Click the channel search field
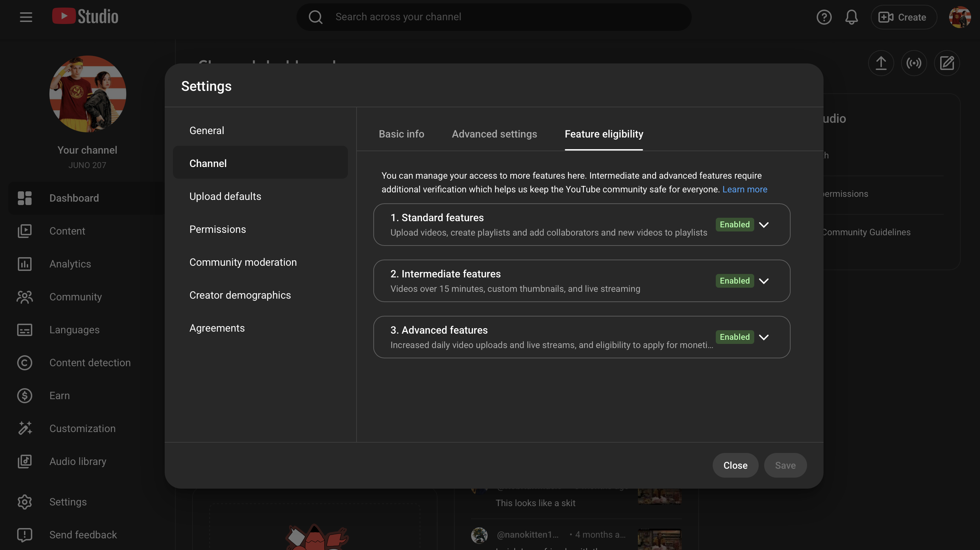The width and height of the screenshot is (980, 550). point(494,17)
